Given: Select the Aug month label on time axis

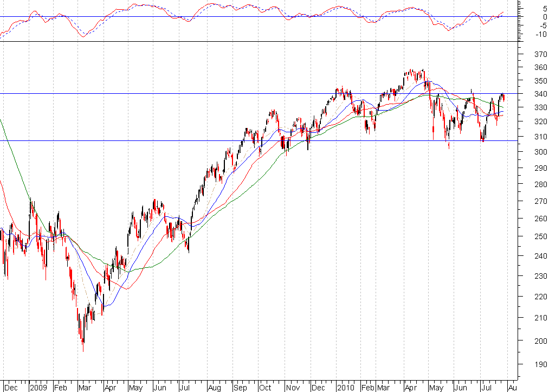Looking at the screenshot, I should (x=214, y=388).
